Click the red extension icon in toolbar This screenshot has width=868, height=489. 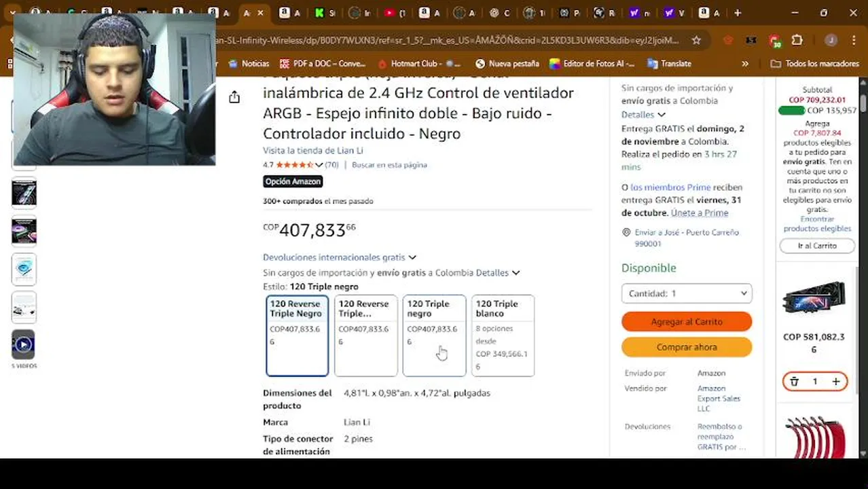[728, 40]
